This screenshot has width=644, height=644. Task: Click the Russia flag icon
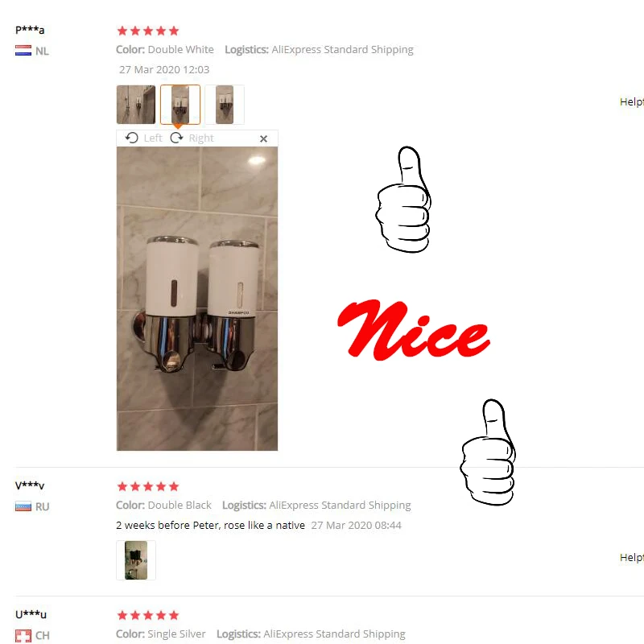click(x=23, y=506)
